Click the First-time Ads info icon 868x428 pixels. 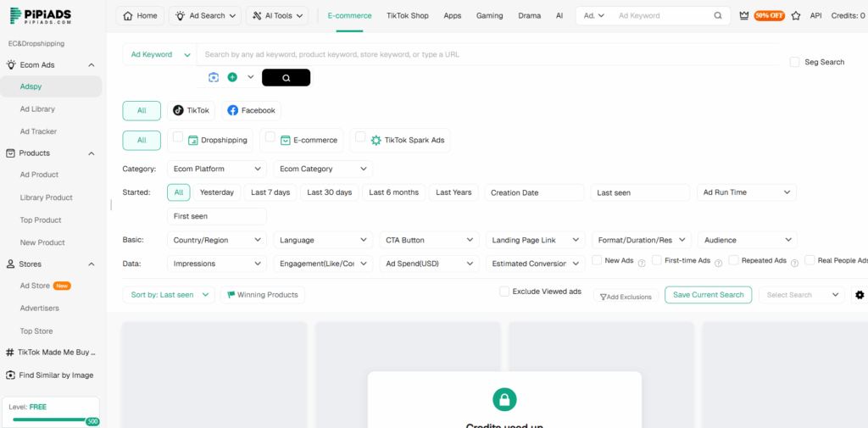(719, 264)
